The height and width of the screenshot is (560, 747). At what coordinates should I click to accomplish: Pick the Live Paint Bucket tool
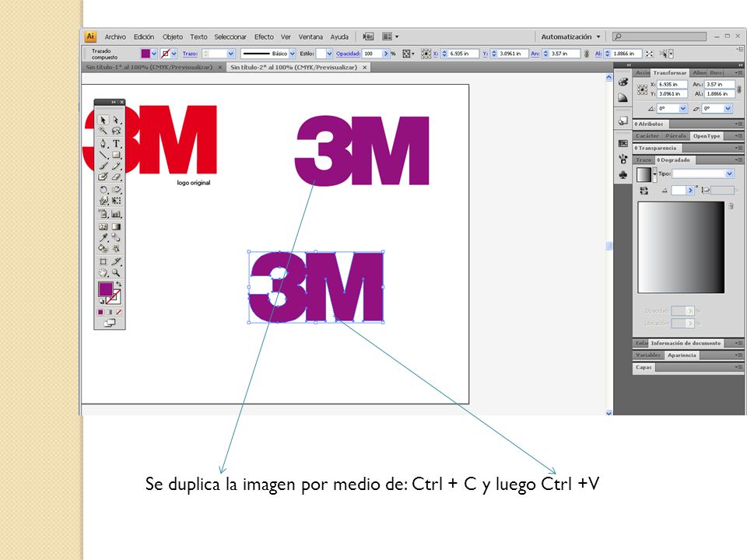coord(103,248)
